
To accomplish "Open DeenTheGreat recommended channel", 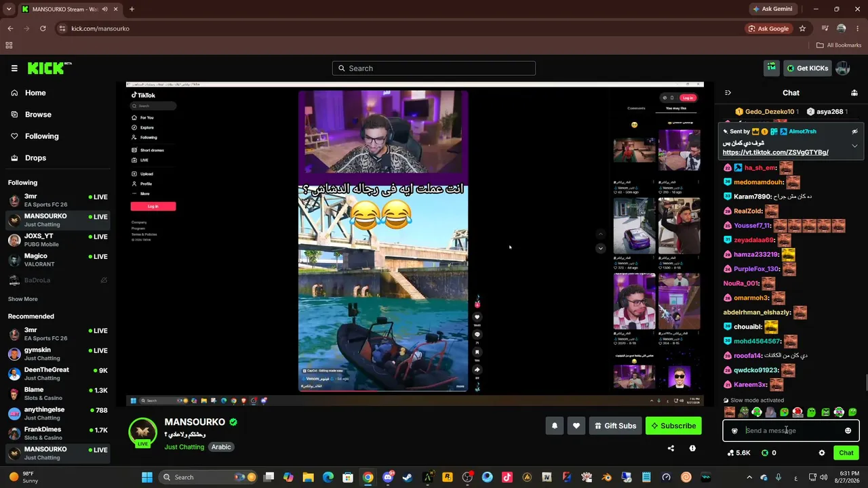I will click(58, 373).
